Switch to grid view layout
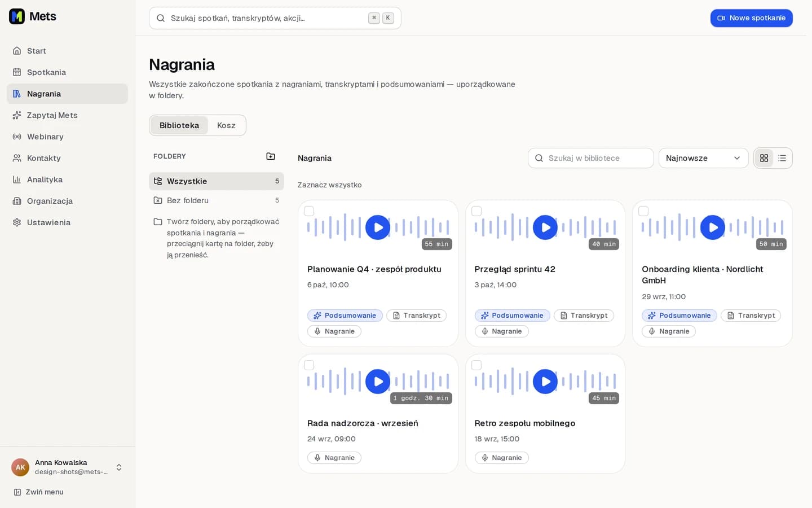This screenshot has height=508, width=812. tap(764, 158)
